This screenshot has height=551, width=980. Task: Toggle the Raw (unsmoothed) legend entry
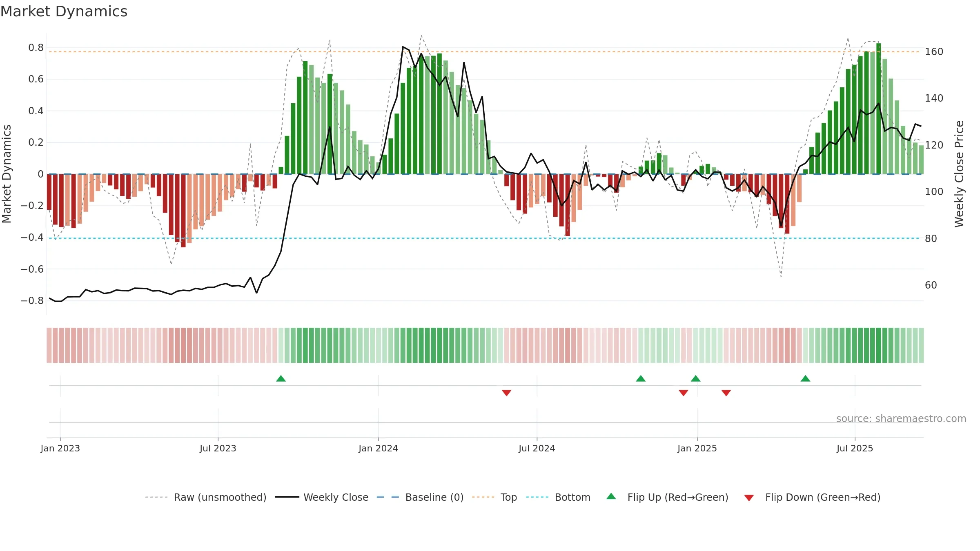pyautogui.click(x=205, y=497)
